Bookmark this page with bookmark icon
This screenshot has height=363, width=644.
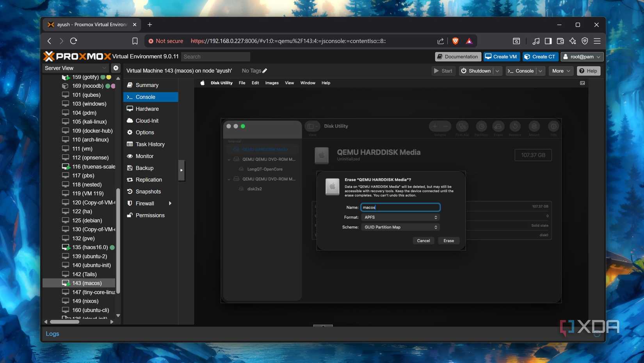click(x=135, y=41)
